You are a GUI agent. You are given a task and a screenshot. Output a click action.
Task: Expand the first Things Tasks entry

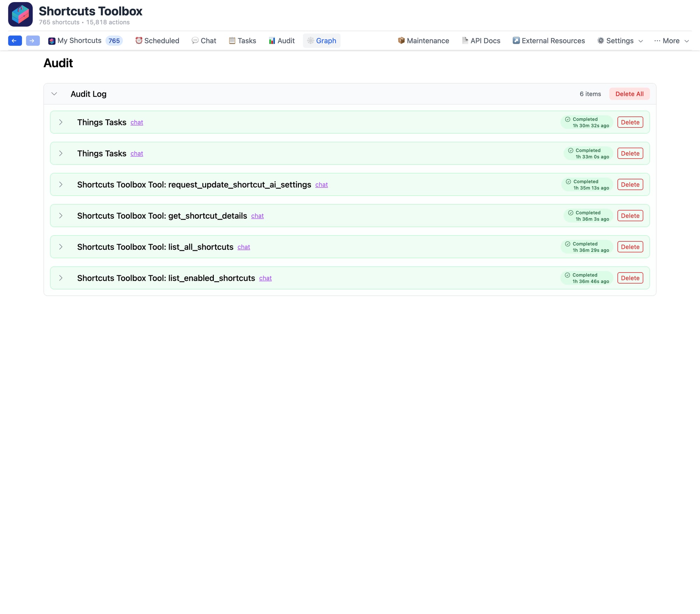61,122
